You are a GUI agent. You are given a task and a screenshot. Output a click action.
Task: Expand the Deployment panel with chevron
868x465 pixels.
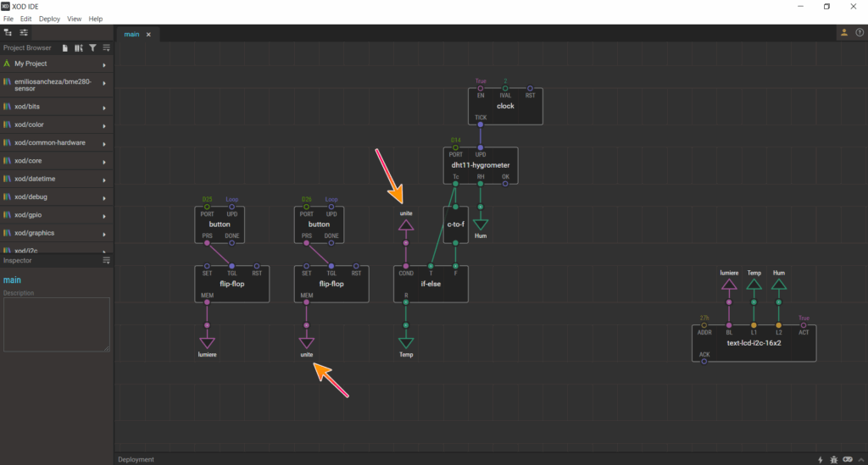click(861, 459)
